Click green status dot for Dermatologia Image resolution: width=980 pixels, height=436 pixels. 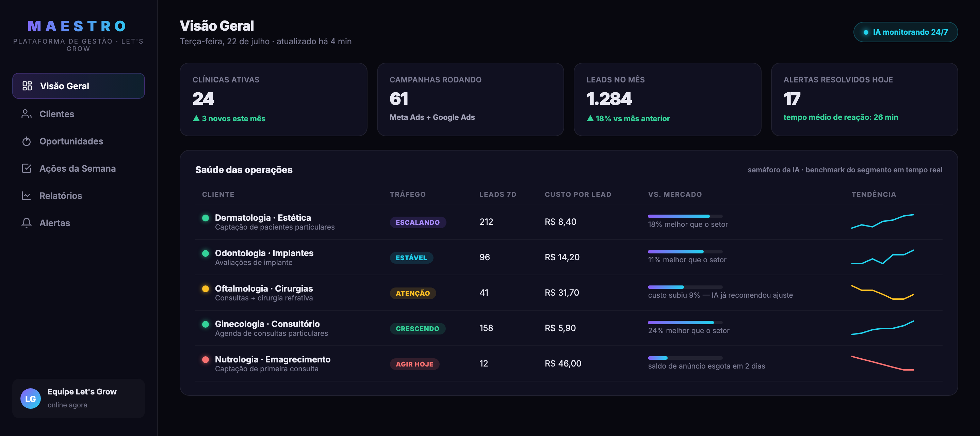tap(206, 218)
